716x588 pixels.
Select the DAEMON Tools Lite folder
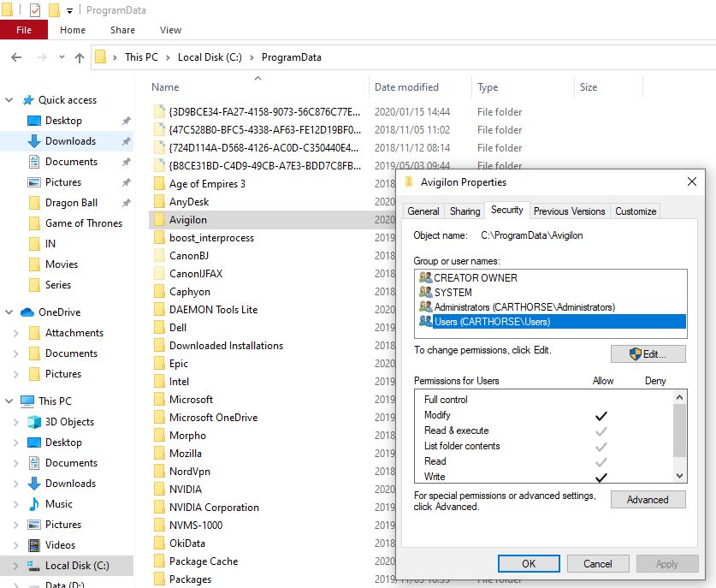tap(213, 310)
